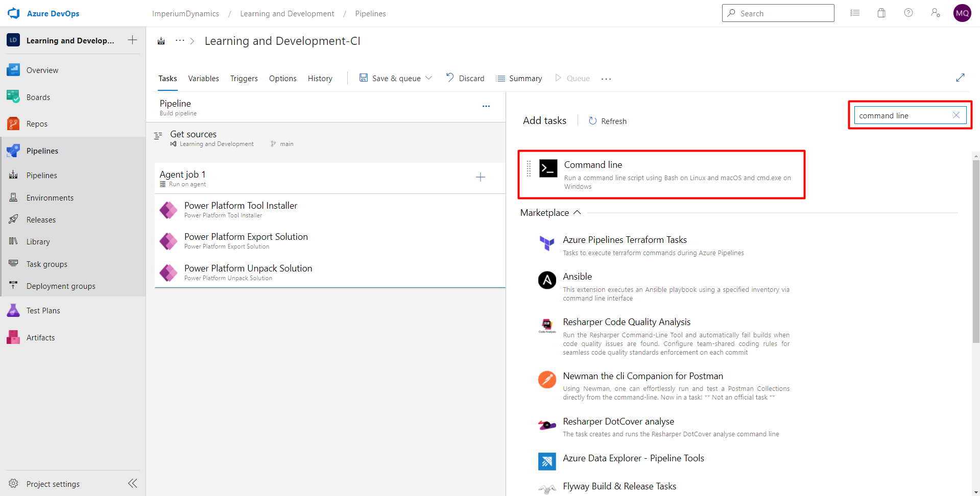Image resolution: width=980 pixels, height=496 pixels.
Task: Collapse the left navigation sidebar
Action: 132,483
